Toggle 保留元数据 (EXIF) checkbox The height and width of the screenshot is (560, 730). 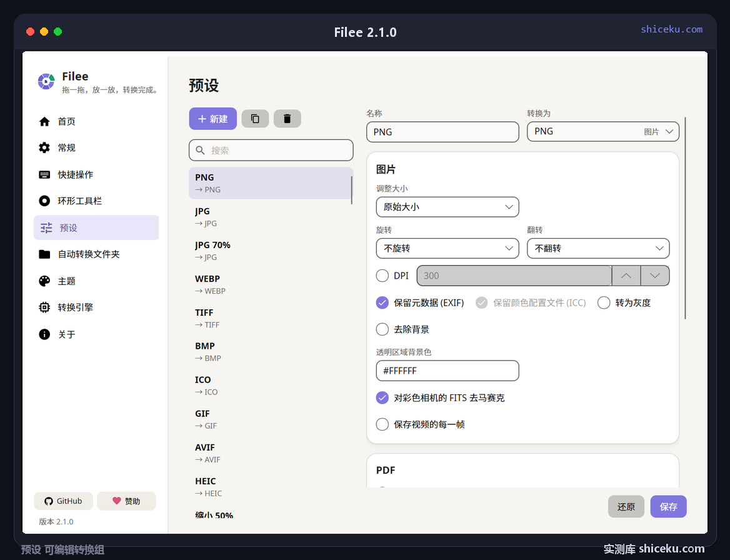[382, 302]
